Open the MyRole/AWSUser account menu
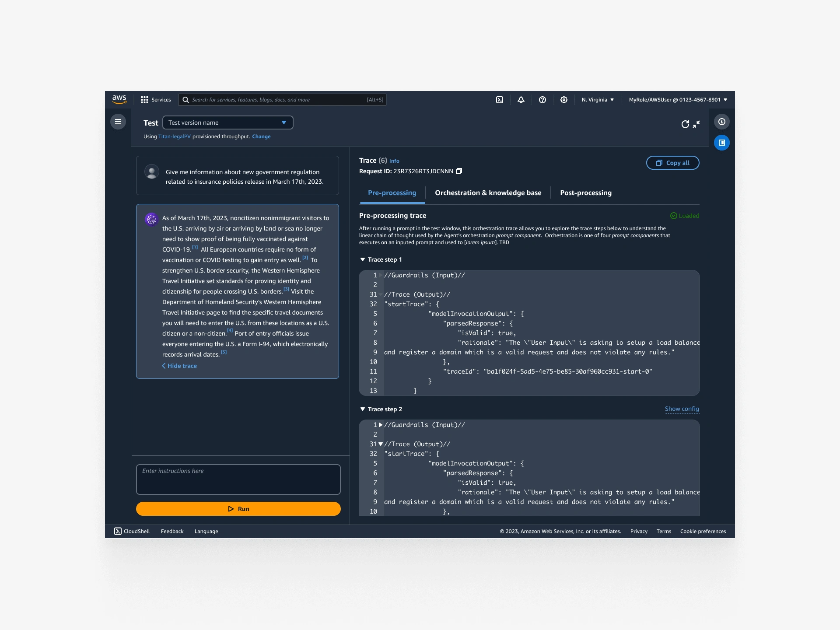Image resolution: width=840 pixels, height=630 pixels. coord(678,100)
